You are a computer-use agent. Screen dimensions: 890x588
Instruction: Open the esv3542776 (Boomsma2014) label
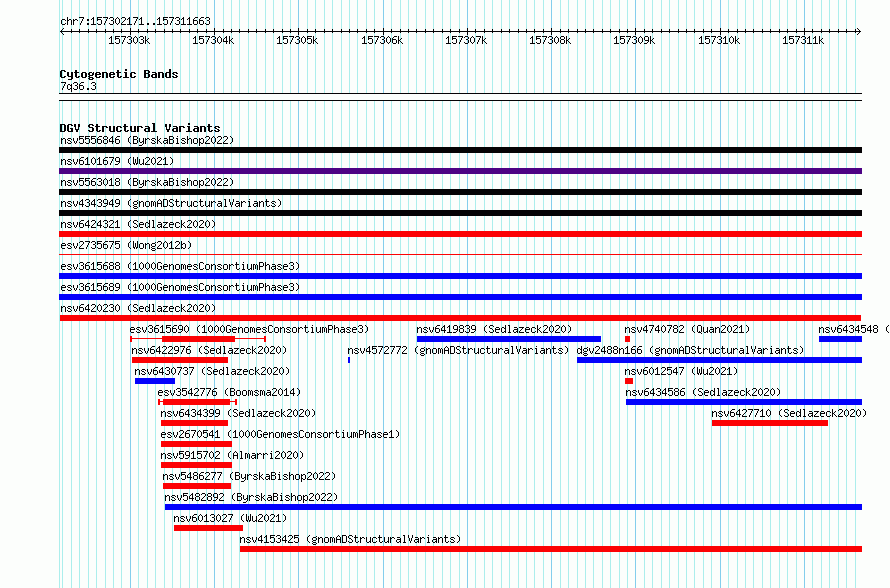(229, 392)
